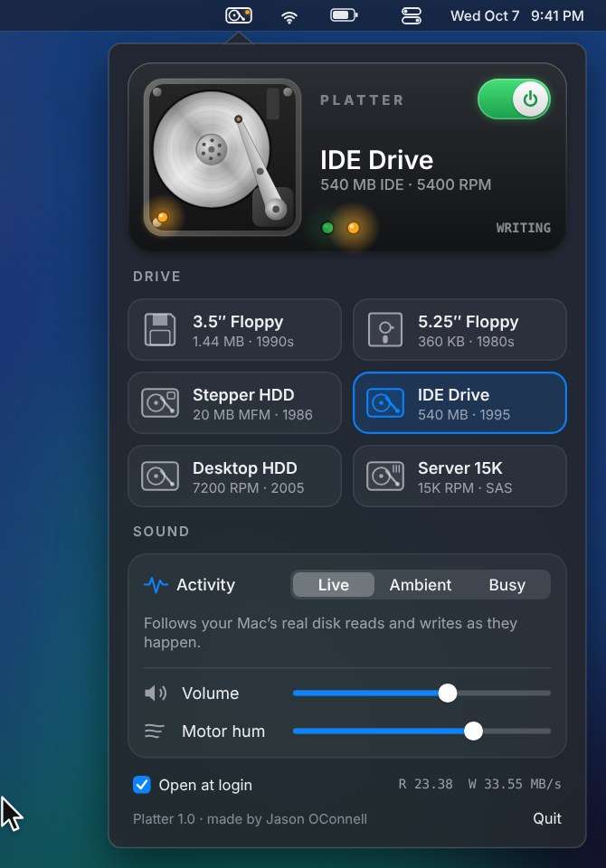Click the R 23.38 read speed readout
Viewport: 606px width, 868px height.
click(425, 784)
